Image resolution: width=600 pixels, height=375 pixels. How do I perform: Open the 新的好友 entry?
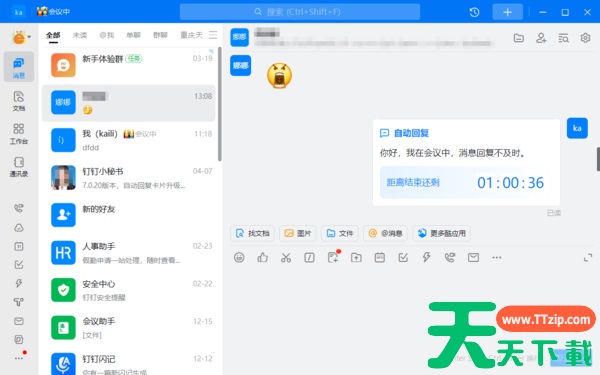129,215
